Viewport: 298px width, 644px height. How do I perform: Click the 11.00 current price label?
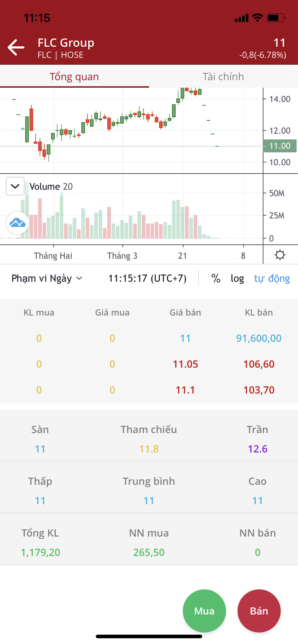(x=280, y=146)
